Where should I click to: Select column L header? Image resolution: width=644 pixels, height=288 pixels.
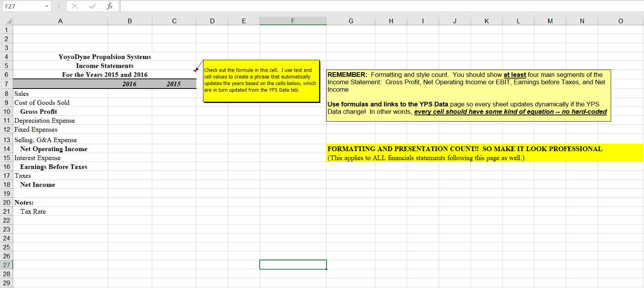pyautogui.click(x=518, y=21)
